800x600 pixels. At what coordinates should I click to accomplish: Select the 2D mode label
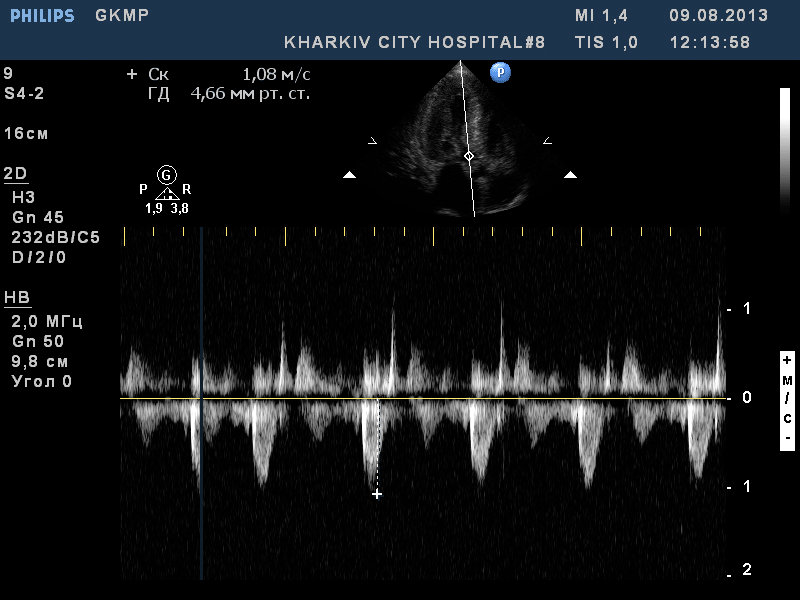click(16, 174)
